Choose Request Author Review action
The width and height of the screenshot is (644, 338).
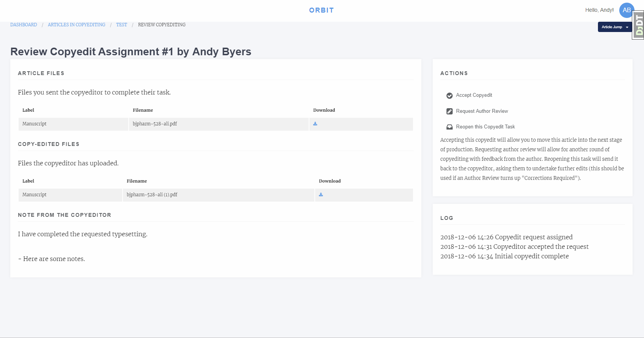[482, 111]
